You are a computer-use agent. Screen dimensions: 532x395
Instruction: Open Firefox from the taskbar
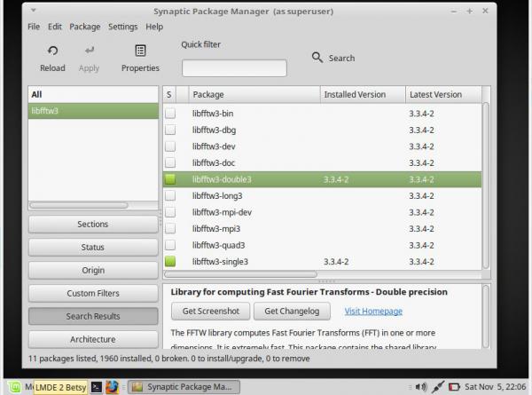(112, 387)
